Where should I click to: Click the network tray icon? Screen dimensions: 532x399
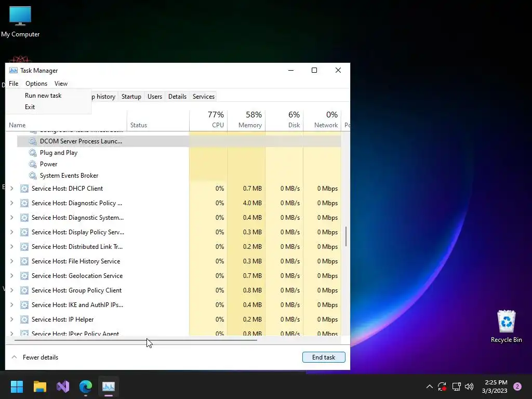click(x=456, y=387)
